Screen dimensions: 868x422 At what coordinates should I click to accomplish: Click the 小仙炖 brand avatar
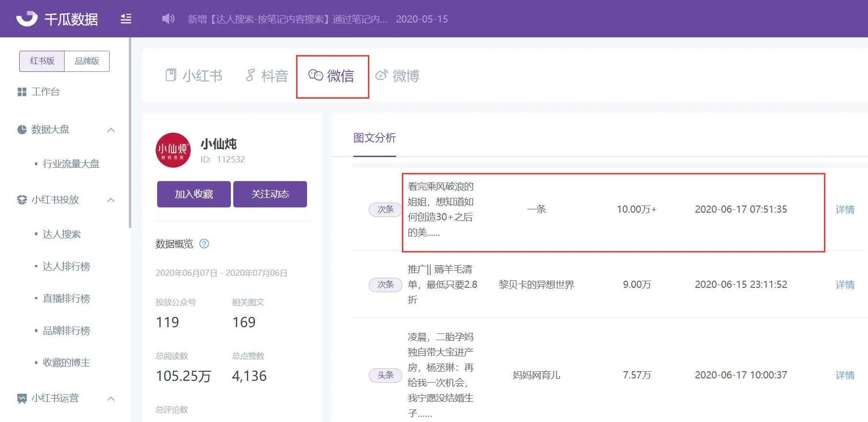point(173,150)
